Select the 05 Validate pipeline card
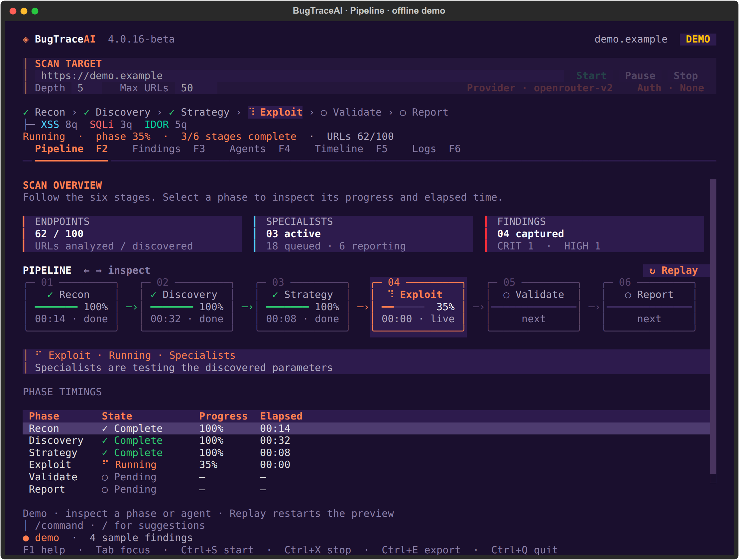Viewport: 739px width, 560px height. pyautogui.click(x=534, y=306)
